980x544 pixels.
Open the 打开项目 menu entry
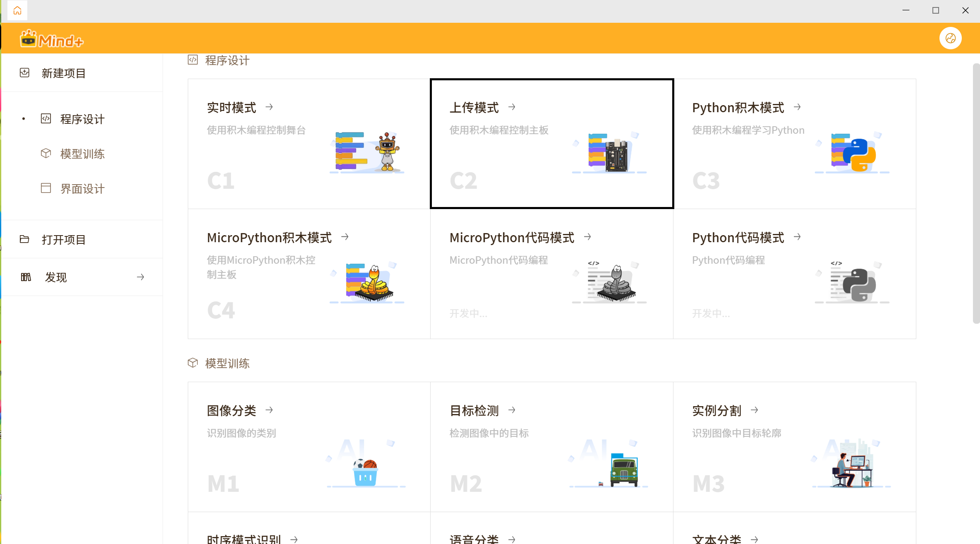coord(63,240)
